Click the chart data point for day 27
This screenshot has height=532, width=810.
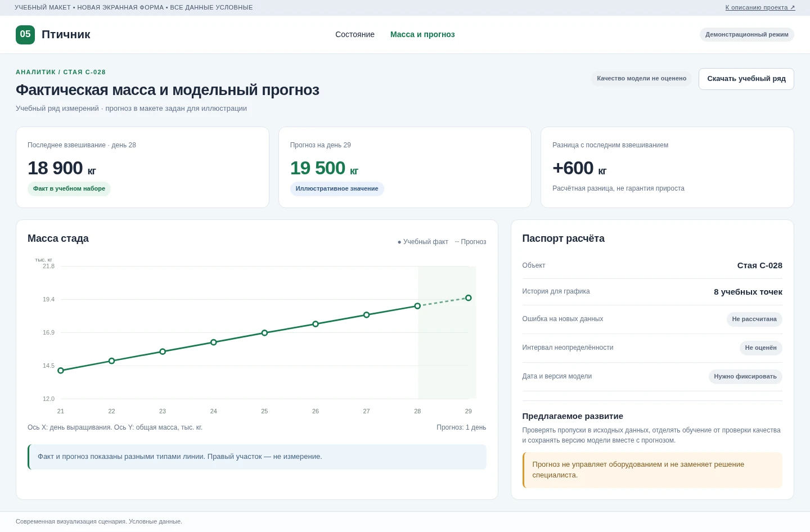(x=367, y=315)
